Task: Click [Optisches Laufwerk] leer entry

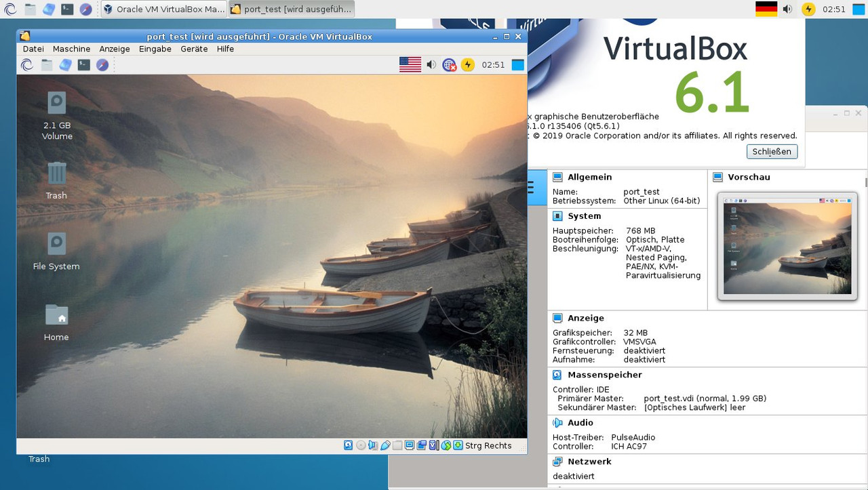Action: 695,407
